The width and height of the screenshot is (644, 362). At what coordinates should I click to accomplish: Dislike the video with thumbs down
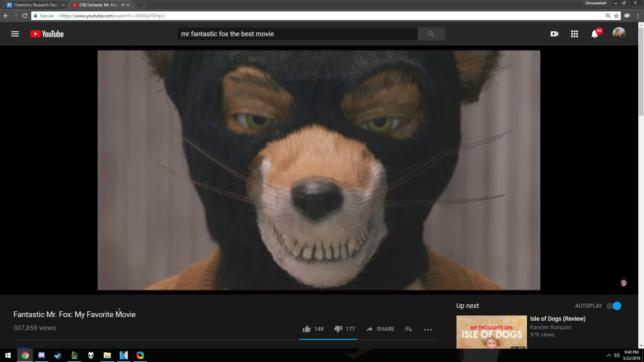pyautogui.click(x=344, y=329)
